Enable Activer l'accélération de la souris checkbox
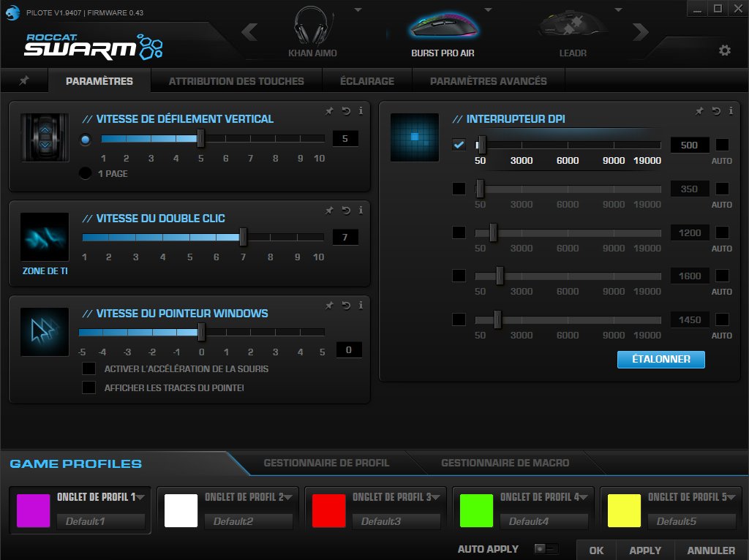This screenshot has height=560, width=749. tap(89, 368)
